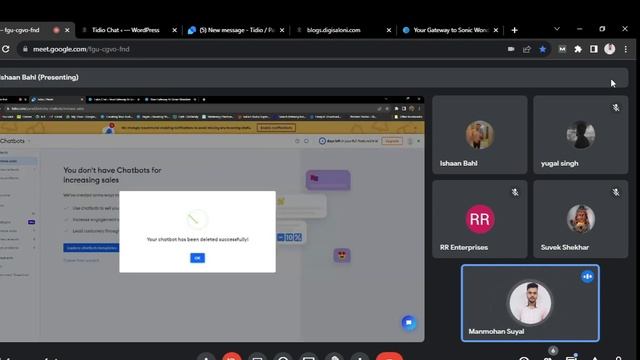Click muted mic icon on RR Enterprises

click(515, 192)
